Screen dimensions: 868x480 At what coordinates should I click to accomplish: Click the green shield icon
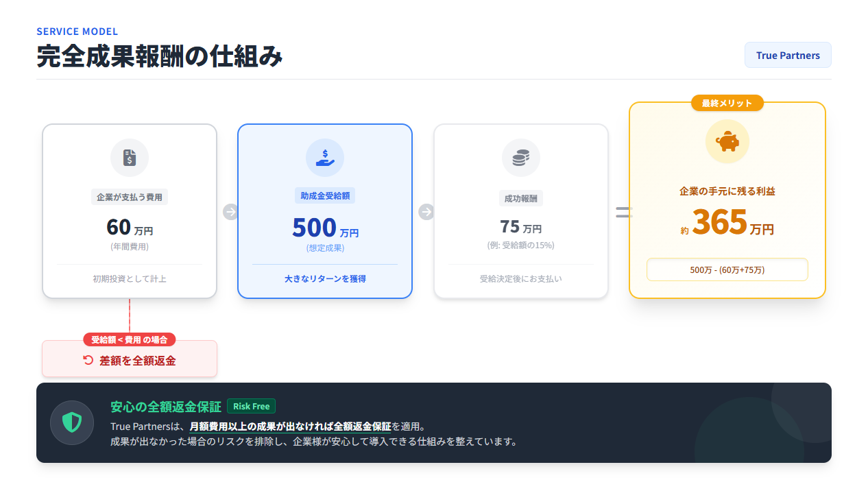pyautogui.click(x=72, y=422)
